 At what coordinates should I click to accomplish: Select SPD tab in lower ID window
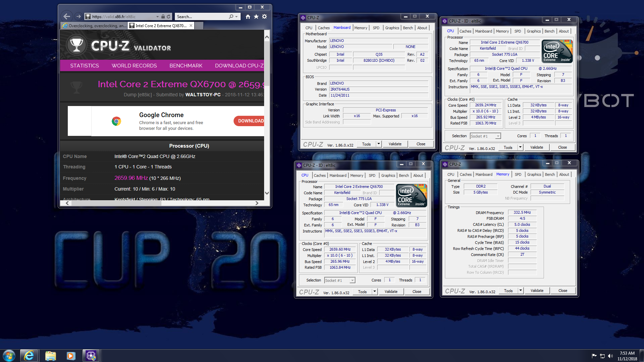(x=372, y=175)
